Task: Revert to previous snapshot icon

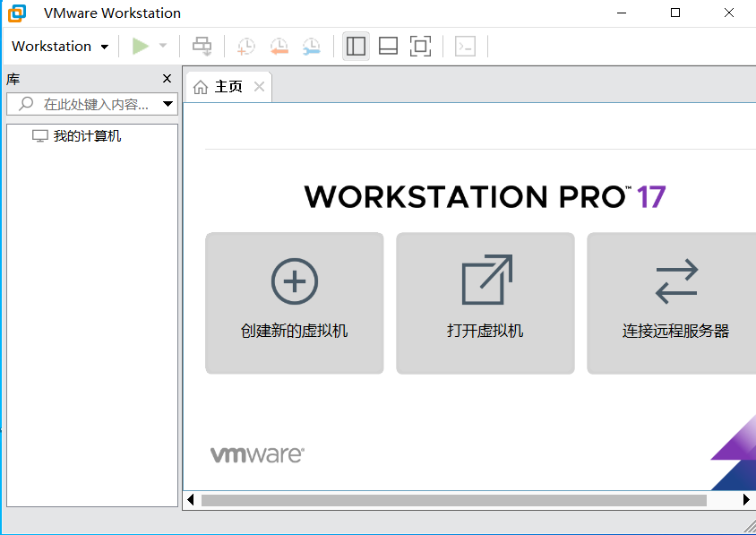Action: (279, 47)
